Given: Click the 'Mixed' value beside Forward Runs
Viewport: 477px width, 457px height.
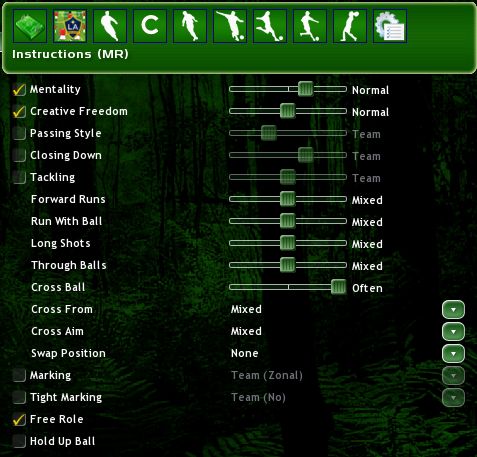Looking at the screenshot, I should click(367, 200).
